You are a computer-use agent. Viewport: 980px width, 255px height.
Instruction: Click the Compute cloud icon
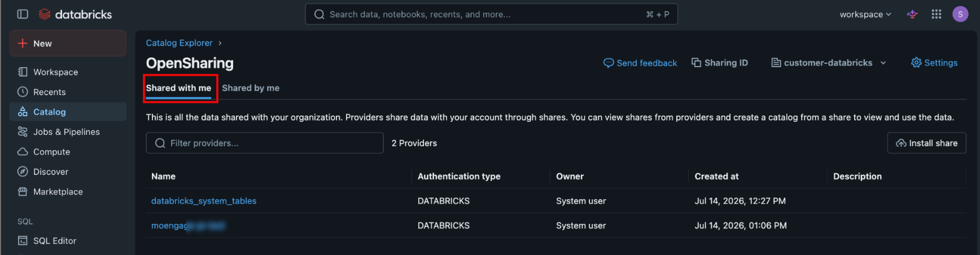[23, 152]
